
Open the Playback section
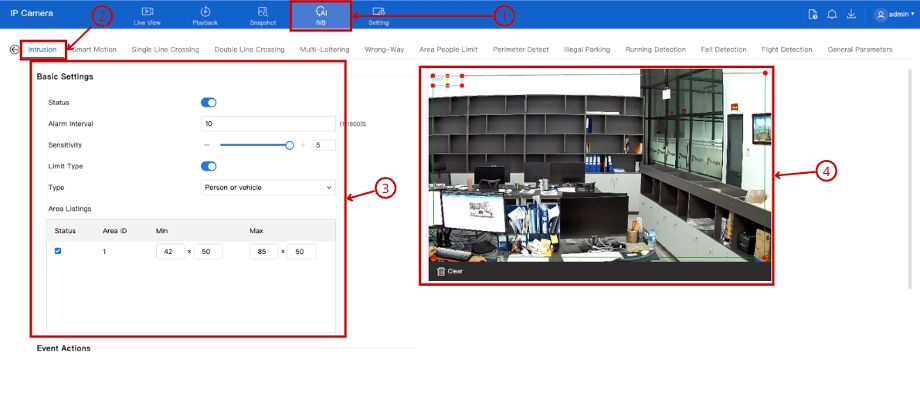point(205,16)
